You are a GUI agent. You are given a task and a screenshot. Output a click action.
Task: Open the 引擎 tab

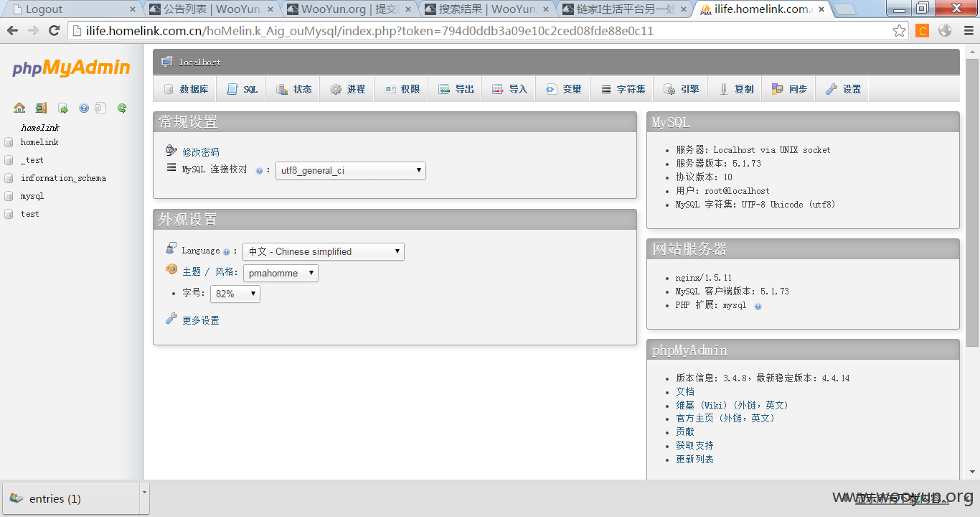[x=681, y=89]
